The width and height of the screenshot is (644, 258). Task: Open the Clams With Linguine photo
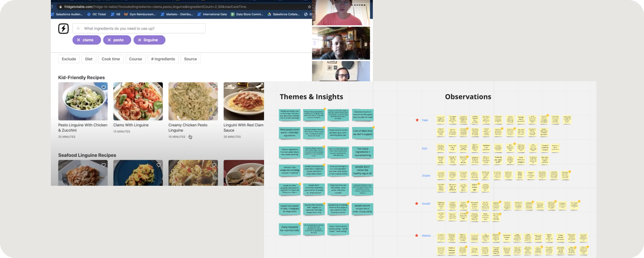coord(138,101)
